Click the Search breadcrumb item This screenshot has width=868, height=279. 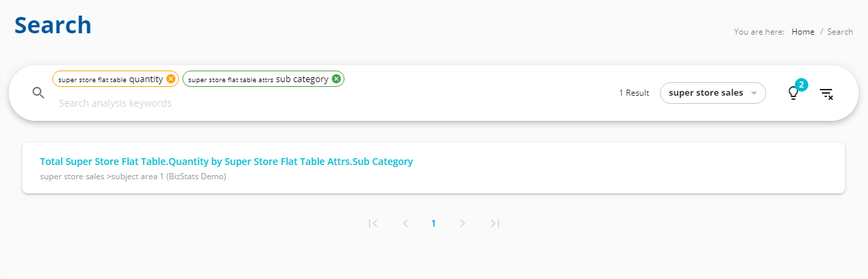click(840, 32)
